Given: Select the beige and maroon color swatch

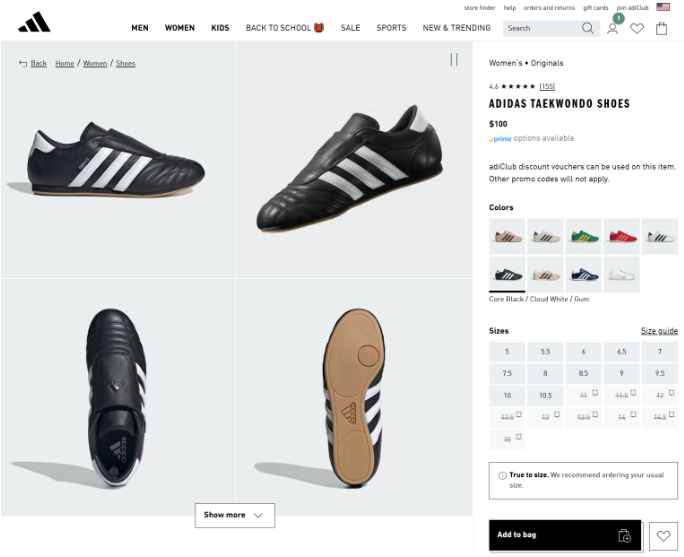Looking at the screenshot, I should [507, 236].
